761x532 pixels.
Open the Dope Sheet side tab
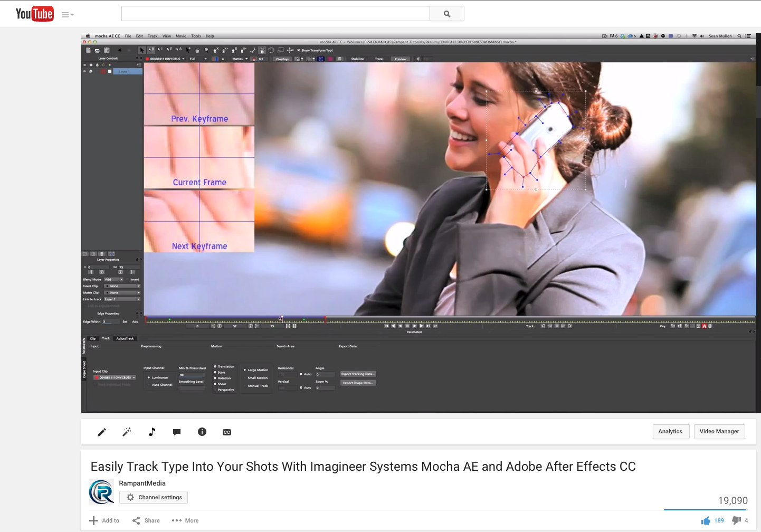[x=84, y=368]
